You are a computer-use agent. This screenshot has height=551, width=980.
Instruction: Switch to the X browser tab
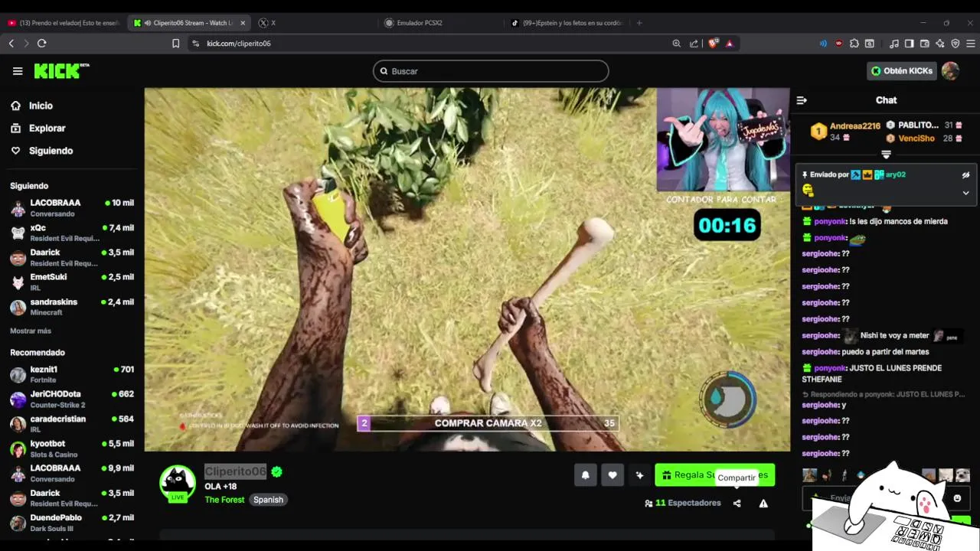pos(314,23)
